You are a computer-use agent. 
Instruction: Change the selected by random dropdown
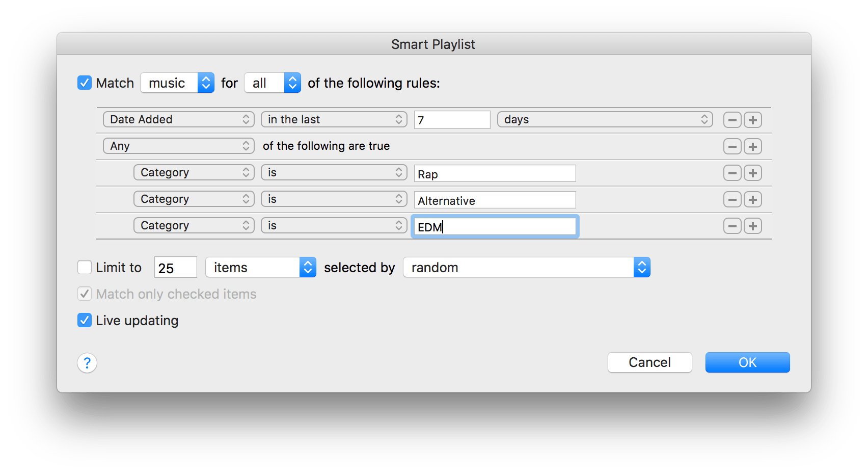point(526,267)
